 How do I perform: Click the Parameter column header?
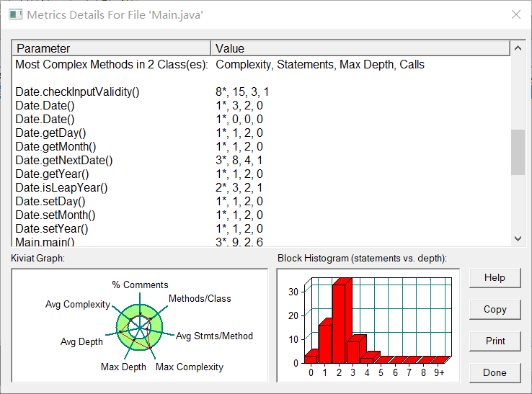point(111,48)
